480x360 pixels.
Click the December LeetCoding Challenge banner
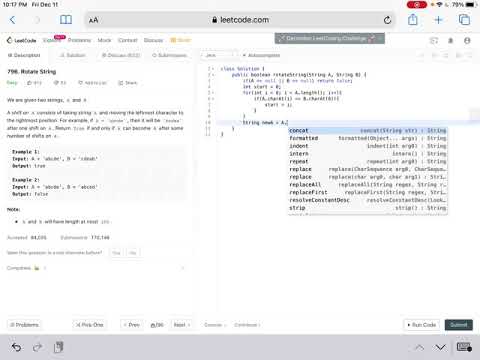(x=330, y=38)
